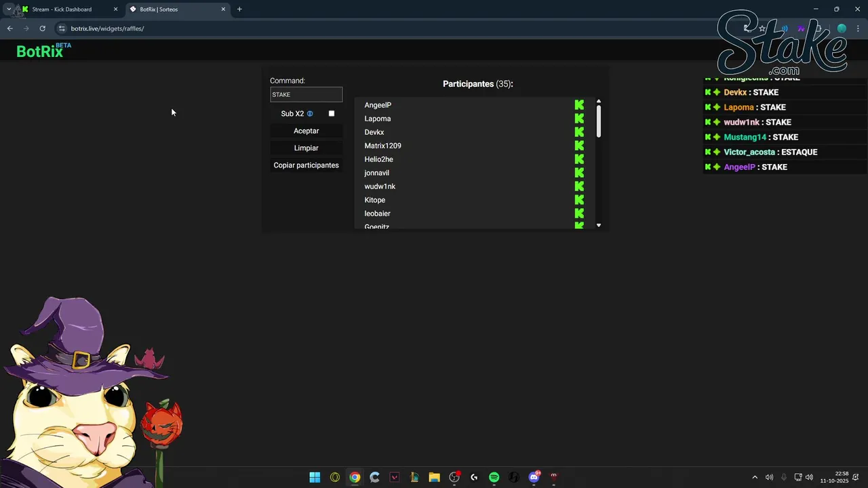Image resolution: width=868 pixels, height=488 pixels.
Task: Open File Explorer from the taskbar
Action: (434, 477)
